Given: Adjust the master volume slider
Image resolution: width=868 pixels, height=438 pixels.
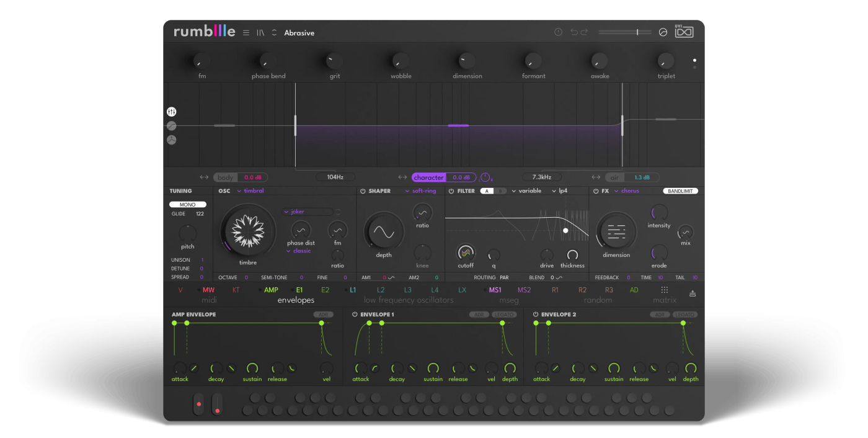Looking at the screenshot, I should pyautogui.click(x=625, y=32).
